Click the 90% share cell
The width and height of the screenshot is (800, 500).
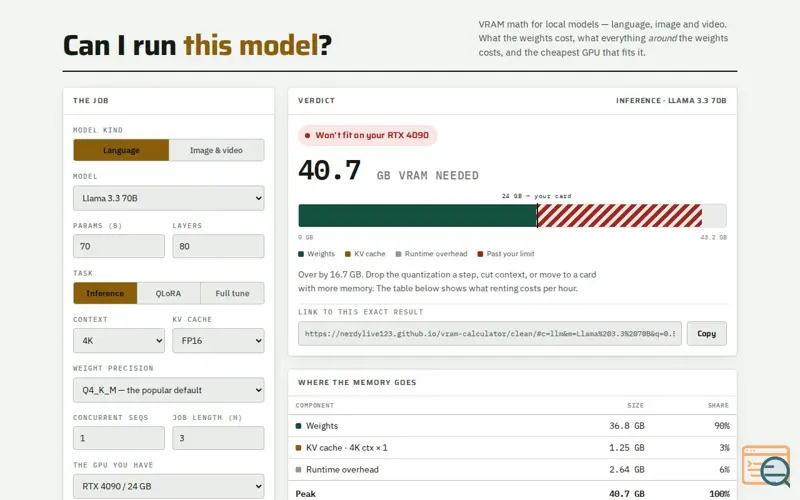pyautogui.click(x=722, y=426)
